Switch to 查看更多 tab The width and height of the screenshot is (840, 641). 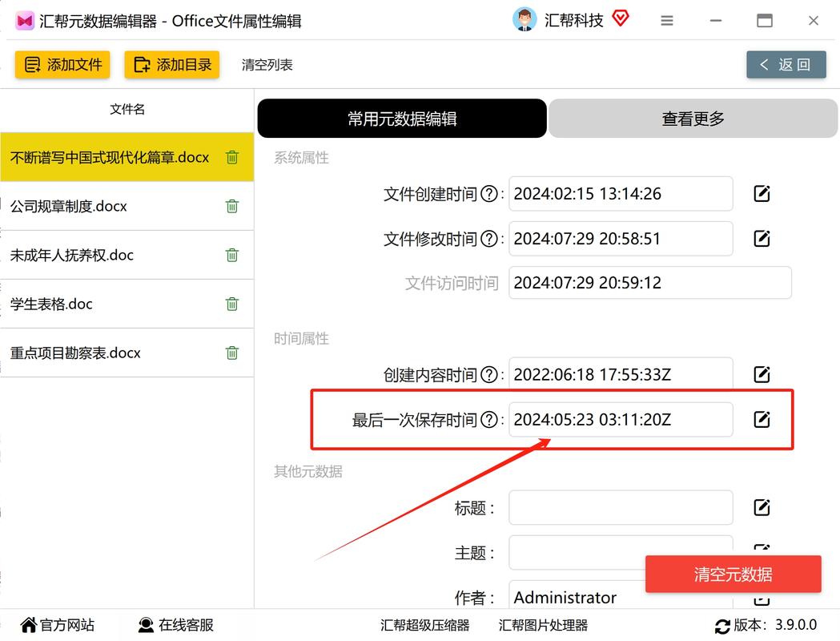693,119
